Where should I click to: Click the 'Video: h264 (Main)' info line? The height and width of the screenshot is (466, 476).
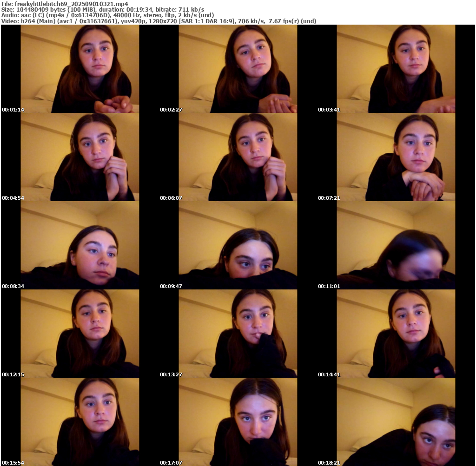click(159, 21)
